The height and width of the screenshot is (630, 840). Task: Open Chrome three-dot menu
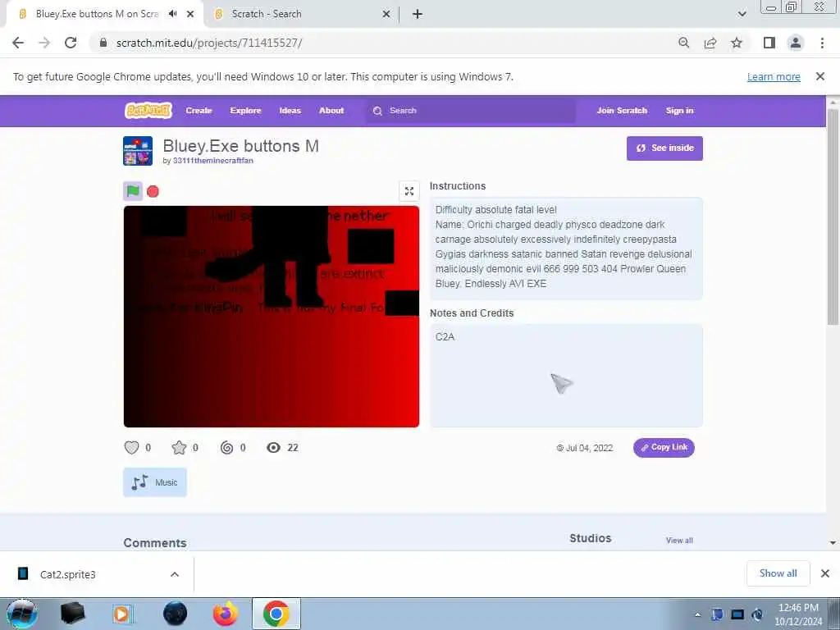(x=822, y=43)
